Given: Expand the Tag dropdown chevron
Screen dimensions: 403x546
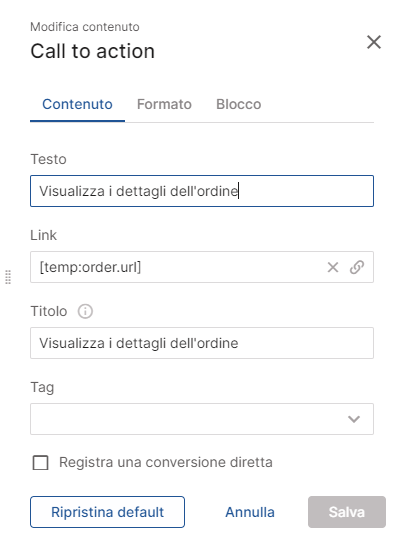Looking at the screenshot, I should [x=354, y=419].
